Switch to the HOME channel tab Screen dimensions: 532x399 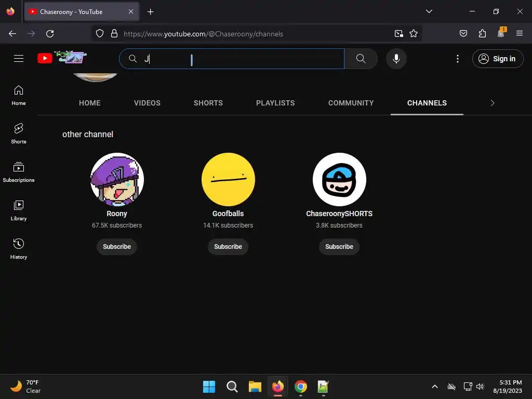click(89, 103)
